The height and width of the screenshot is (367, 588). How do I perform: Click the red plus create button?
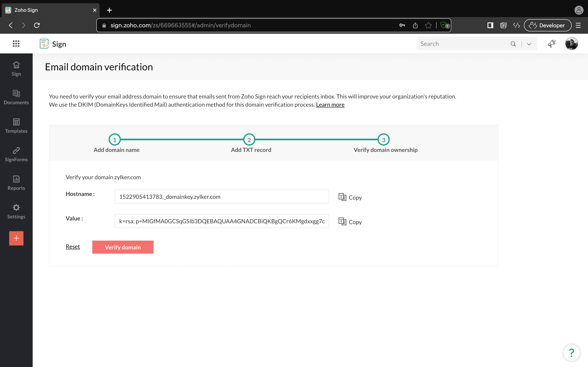click(x=16, y=238)
